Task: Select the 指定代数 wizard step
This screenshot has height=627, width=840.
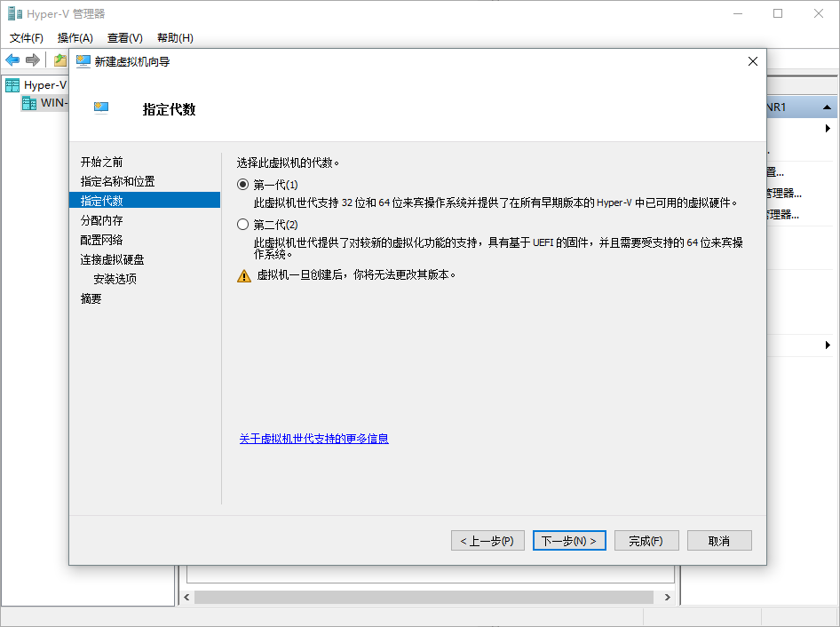Action: [145, 201]
